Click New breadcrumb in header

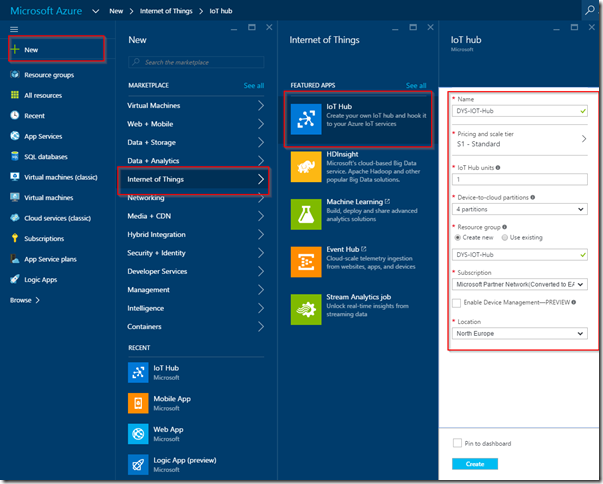pyautogui.click(x=116, y=11)
